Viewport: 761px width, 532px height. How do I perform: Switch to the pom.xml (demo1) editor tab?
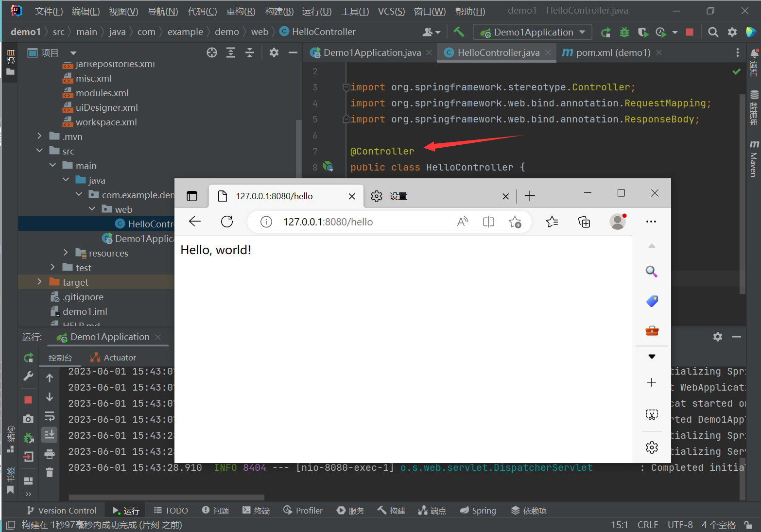[x=612, y=52]
